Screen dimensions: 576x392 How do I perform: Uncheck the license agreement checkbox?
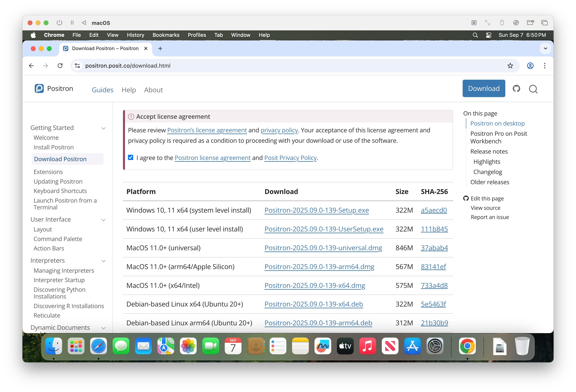pos(131,158)
